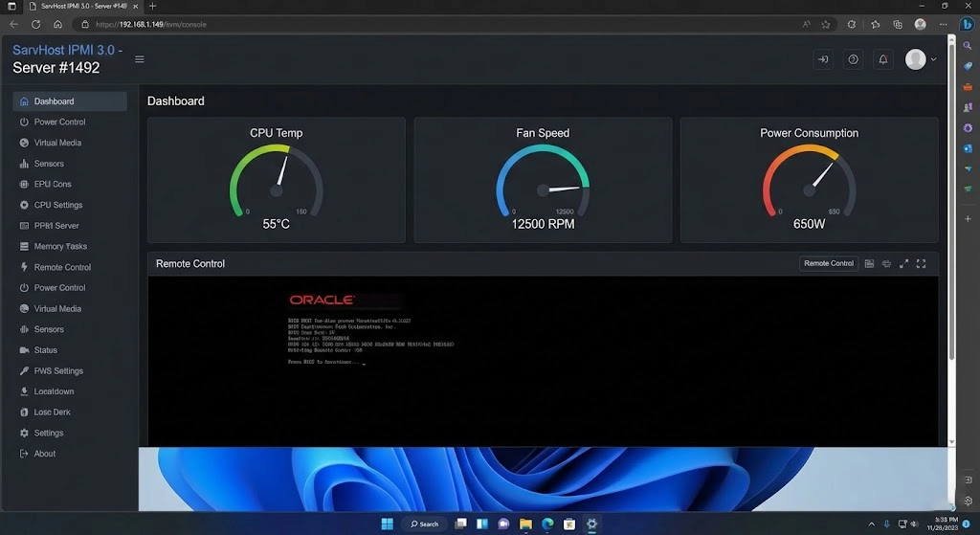Click the read aloud icon in the address bar
The width and height of the screenshot is (980, 535).
(x=806, y=24)
